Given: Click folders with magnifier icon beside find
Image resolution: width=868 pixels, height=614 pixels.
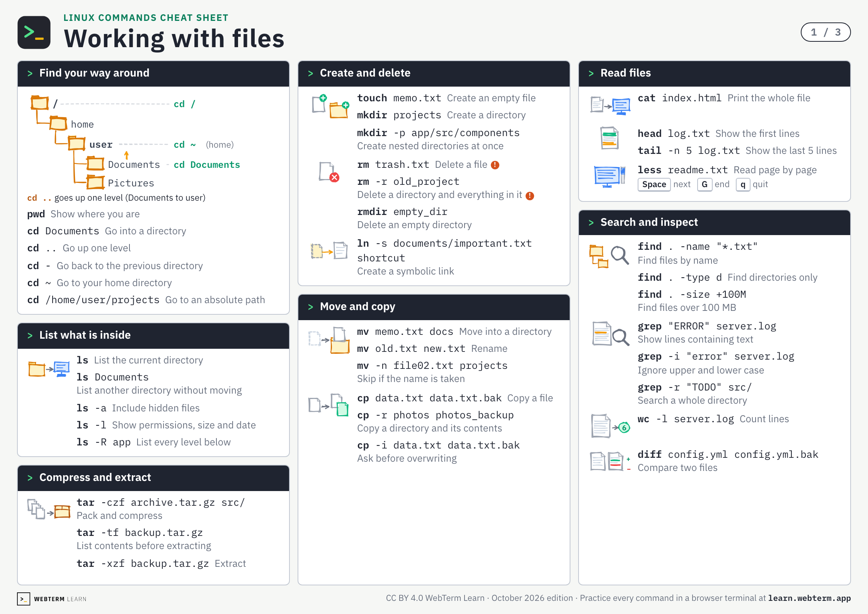Looking at the screenshot, I should (609, 257).
